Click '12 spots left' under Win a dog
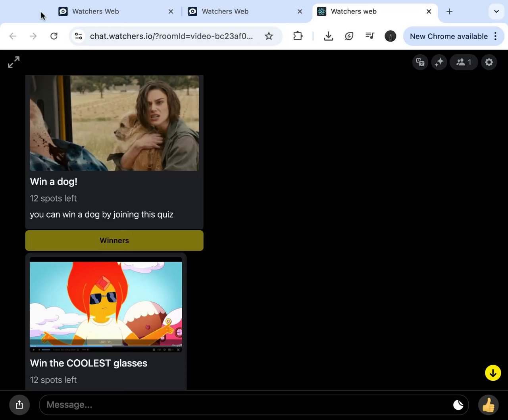Screen dimensions: 508x420 53,198
